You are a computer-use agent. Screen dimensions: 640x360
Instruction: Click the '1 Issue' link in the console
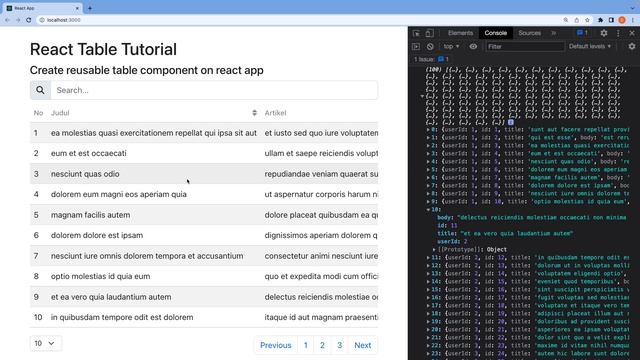[x=431, y=59]
